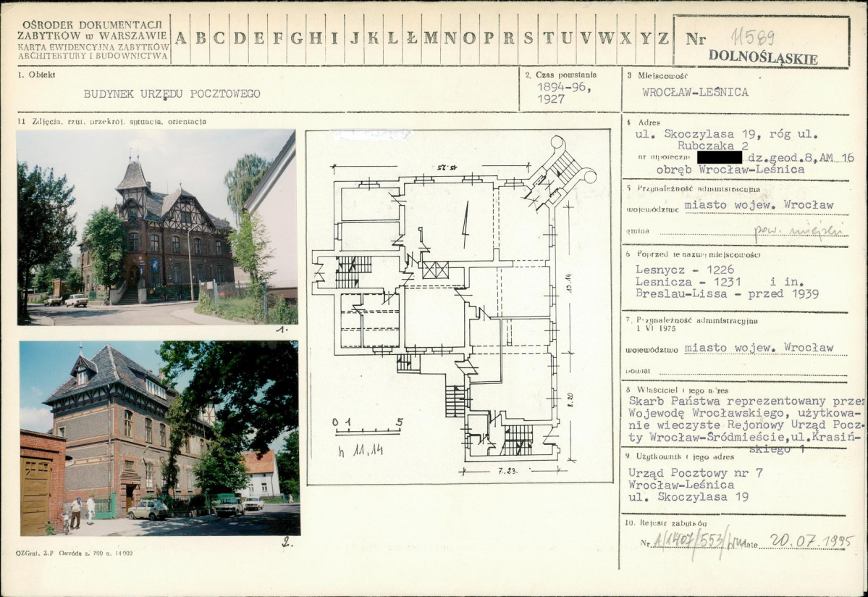Viewport: 868px width, 597px height.
Task: Click the handwritten registry date 20.07.1995
Action: pyautogui.click(x=811, y=541)
